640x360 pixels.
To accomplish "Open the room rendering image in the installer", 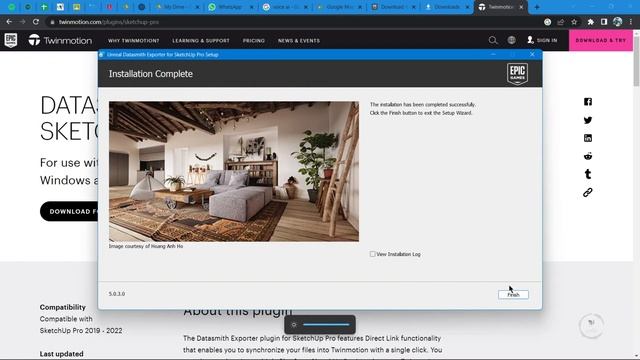I will click(234, 171).
